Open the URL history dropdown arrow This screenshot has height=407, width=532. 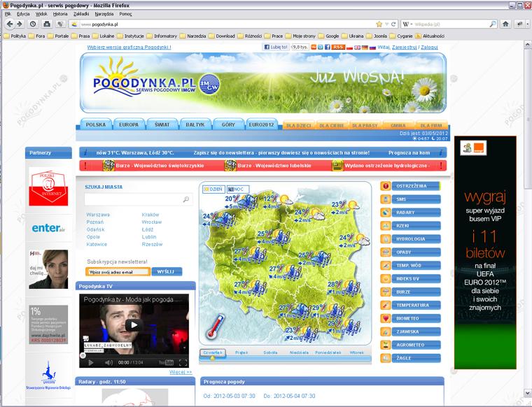[x=386, y=24]
